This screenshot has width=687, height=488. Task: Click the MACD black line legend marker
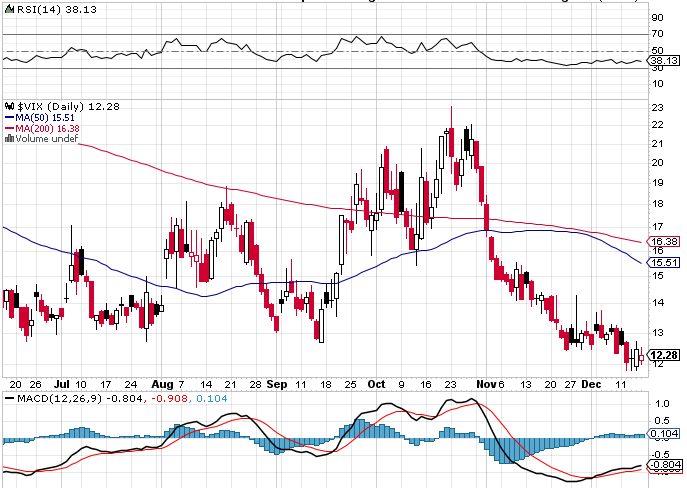pos(10,399)
